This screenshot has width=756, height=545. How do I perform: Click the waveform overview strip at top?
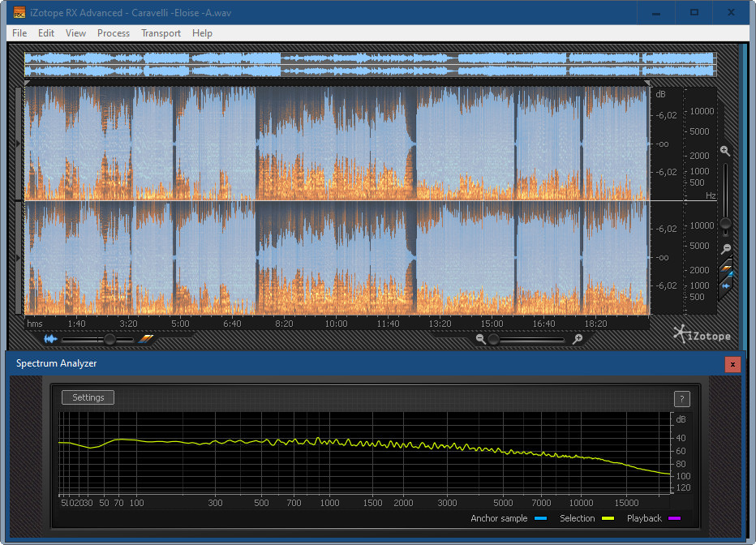point(369,64)
